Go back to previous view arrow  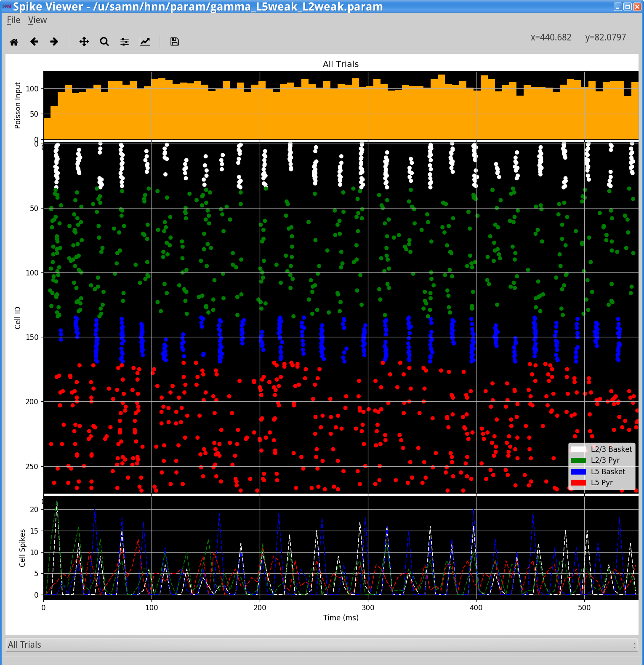pyautogui.click(x=34, y=42)
